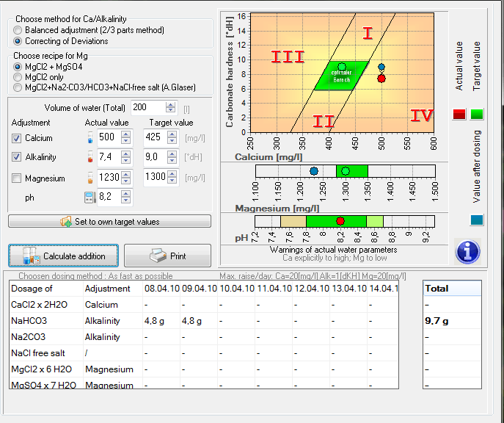
Task: Select the MgCl2 only recipe
Action: [18, 76]
